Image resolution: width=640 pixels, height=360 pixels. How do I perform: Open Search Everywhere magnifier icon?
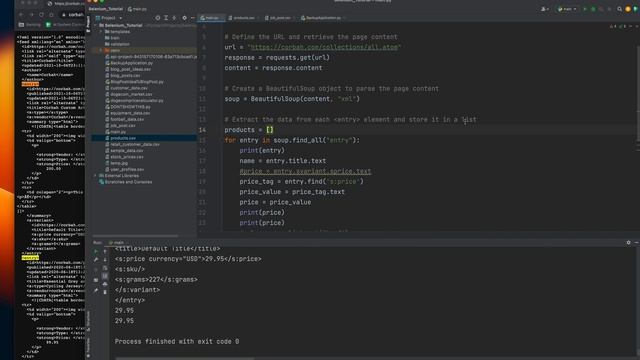pyautogui.click(x=620, y=9)
